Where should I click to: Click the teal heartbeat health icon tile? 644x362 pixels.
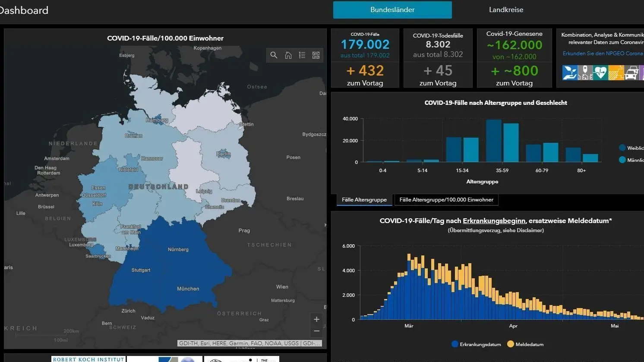pyautogui.click(x=600, y=72)
